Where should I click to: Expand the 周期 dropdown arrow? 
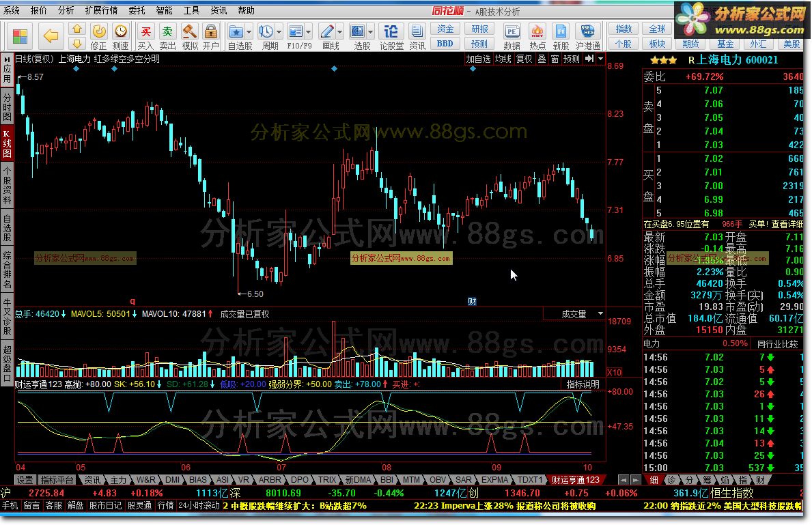pyautogui.click(x=279, y=32)
